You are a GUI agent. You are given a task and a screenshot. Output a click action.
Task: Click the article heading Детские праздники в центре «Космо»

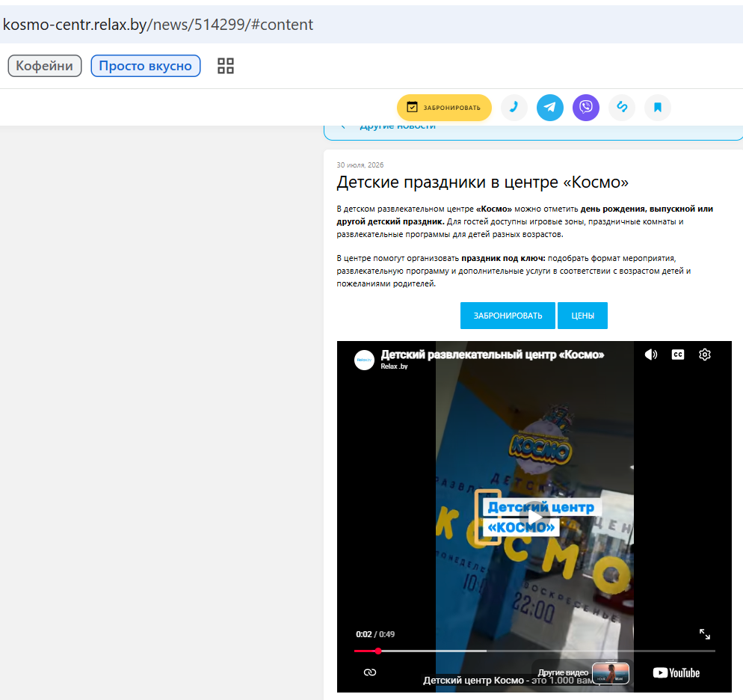(x=482, y=182)
